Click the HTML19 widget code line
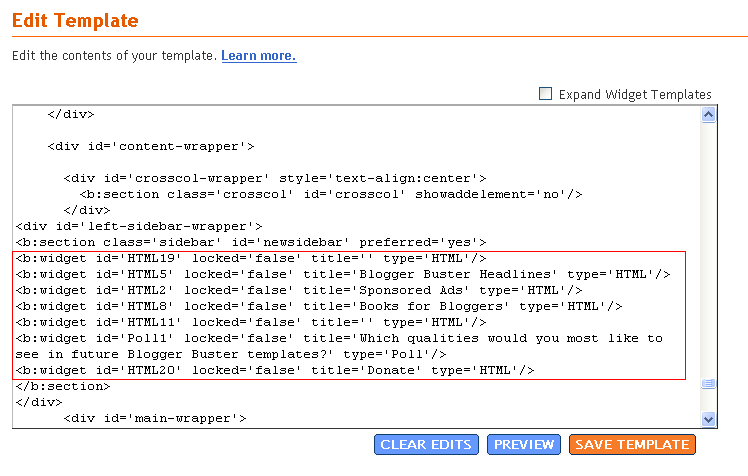Viewport: 748px width, 476px height. (251, 259)
